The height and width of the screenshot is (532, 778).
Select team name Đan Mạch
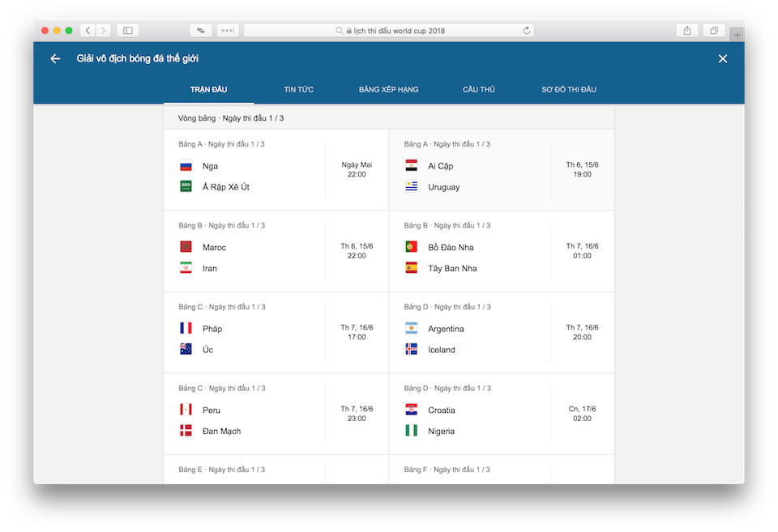tap(222, 431)
